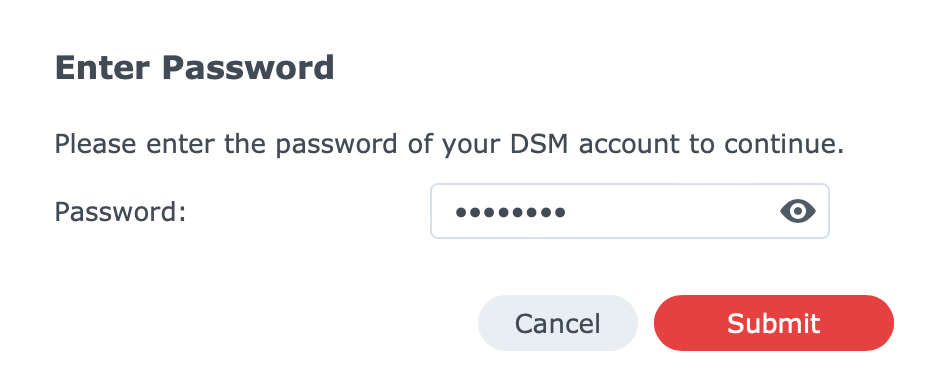Viewport: 948px width, 382px height.
Task: Dismiss the prompt using Cancel
Action: (557, 323)
